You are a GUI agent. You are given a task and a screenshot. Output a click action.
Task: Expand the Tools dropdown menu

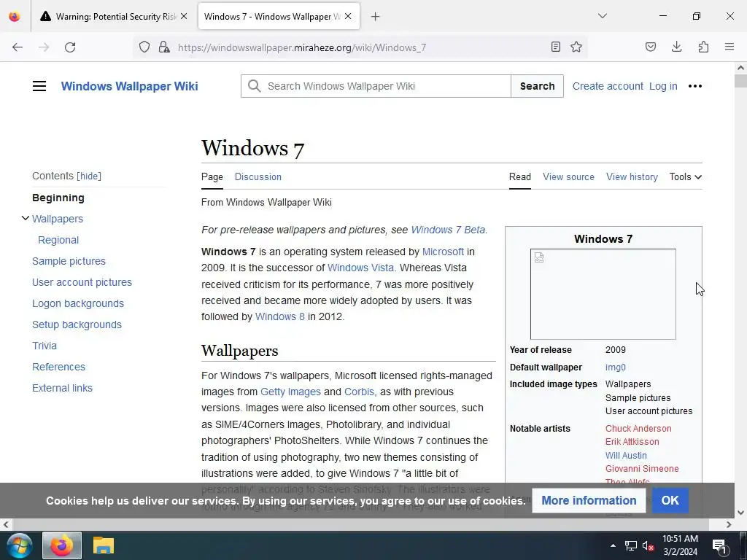(685, 176)
